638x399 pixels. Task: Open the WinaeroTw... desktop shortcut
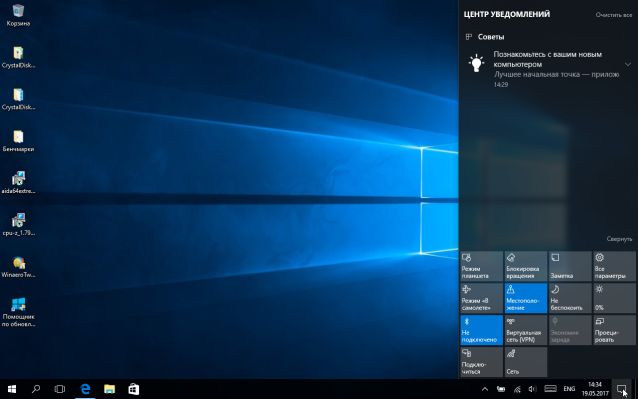18,267
